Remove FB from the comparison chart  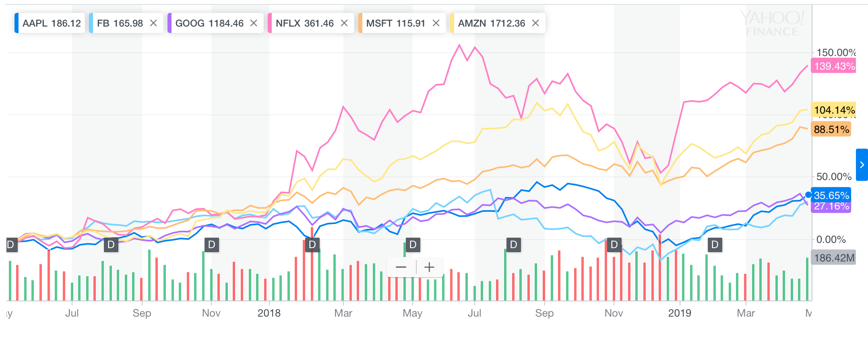[x=153, y=23]
